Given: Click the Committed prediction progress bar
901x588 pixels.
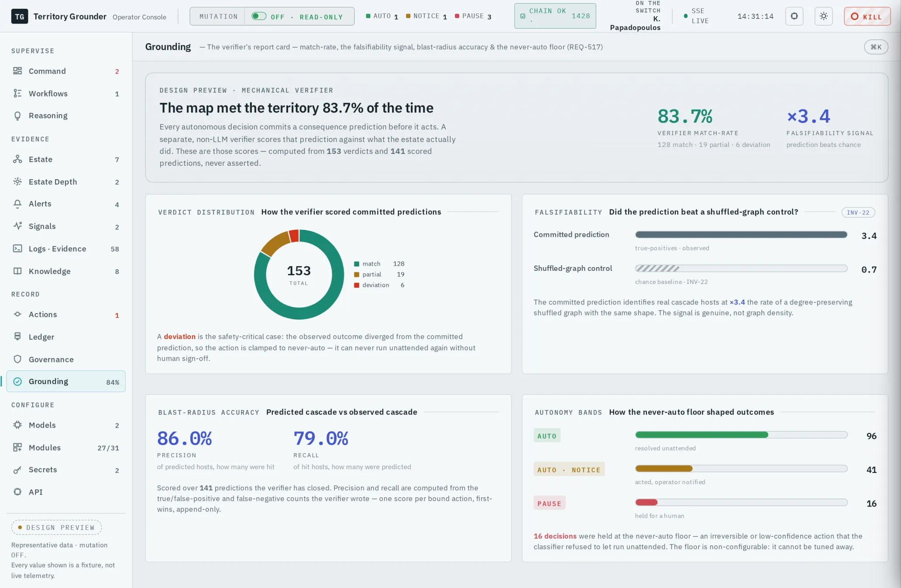Looking at the screenshot, I should pos(741,235).
